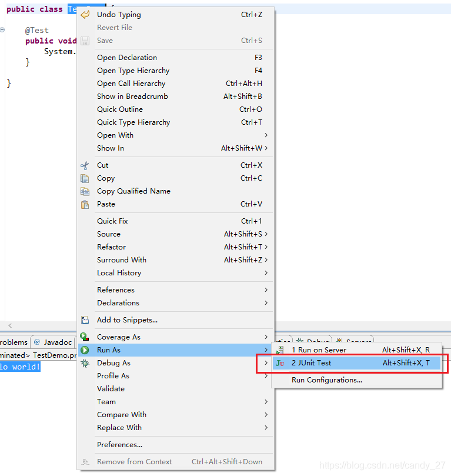This screenshot has width=451, height=476.
Task: Expand the Compare With submenu arrow
Action: [266, 415]
